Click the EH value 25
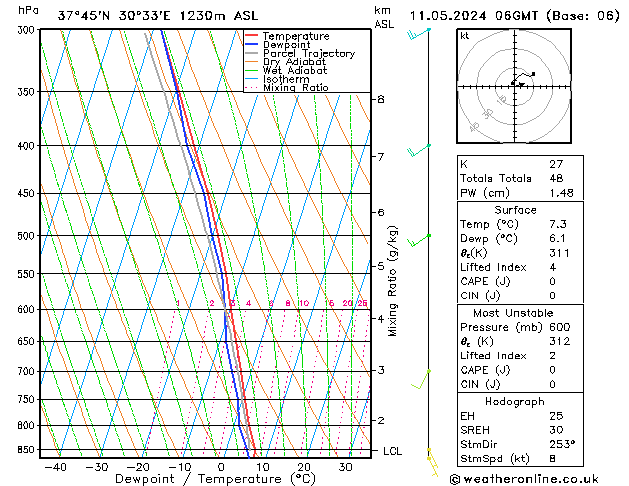629x486 pixels. click(556, 416)
